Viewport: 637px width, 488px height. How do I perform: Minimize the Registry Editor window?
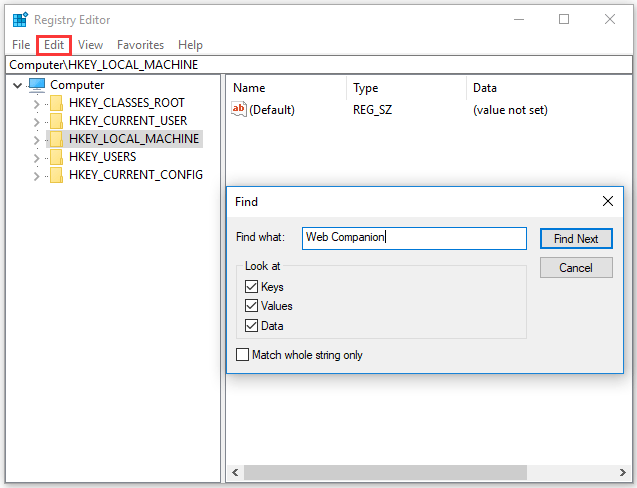click(519, 20)
